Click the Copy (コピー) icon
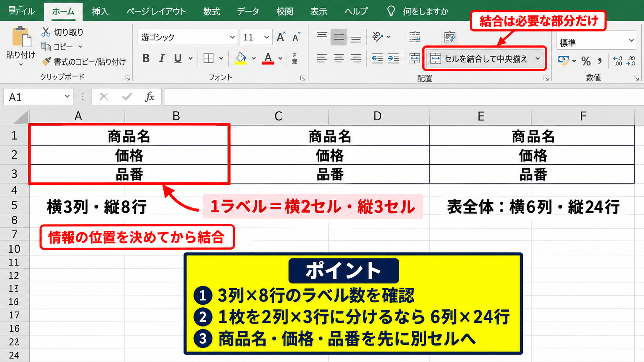The height and width of the screenshot is (362, 644). tap(46, 47)
